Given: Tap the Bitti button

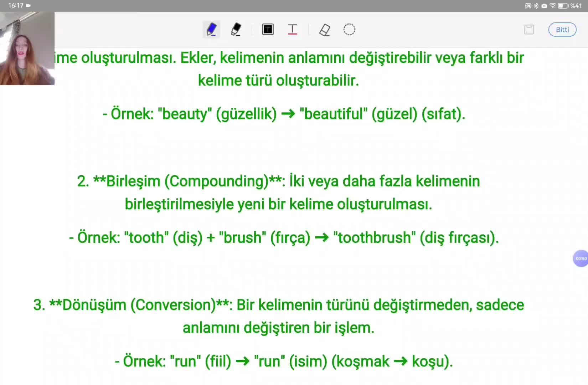Looking at the screenshot, I should 562,30.
